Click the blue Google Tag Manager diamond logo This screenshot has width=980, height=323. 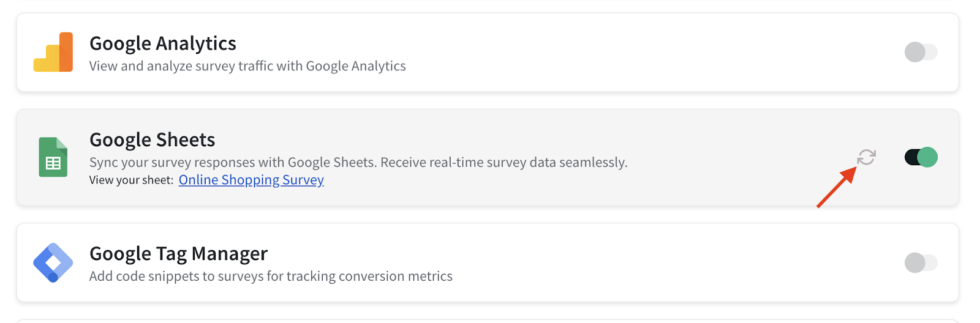click(53, 262)
